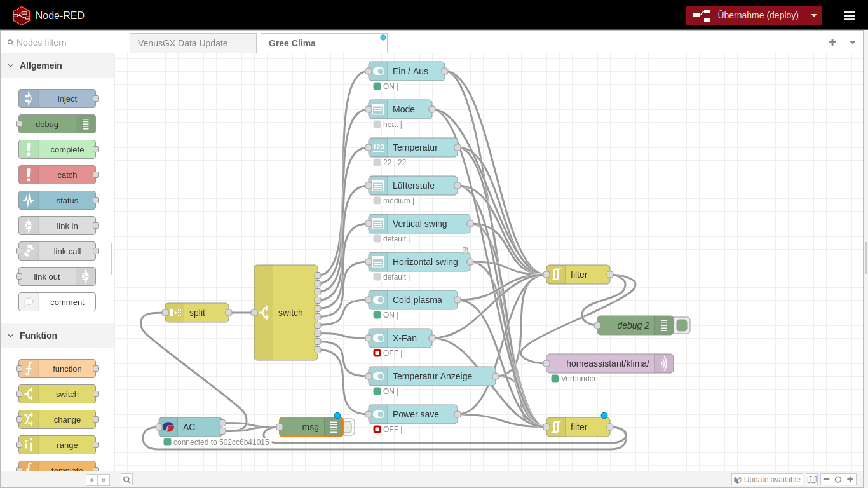Viewport: 868px width, 488px height.
Task: Select the homeassistant/klima/ MQTT output node
Action: point(607,363)
